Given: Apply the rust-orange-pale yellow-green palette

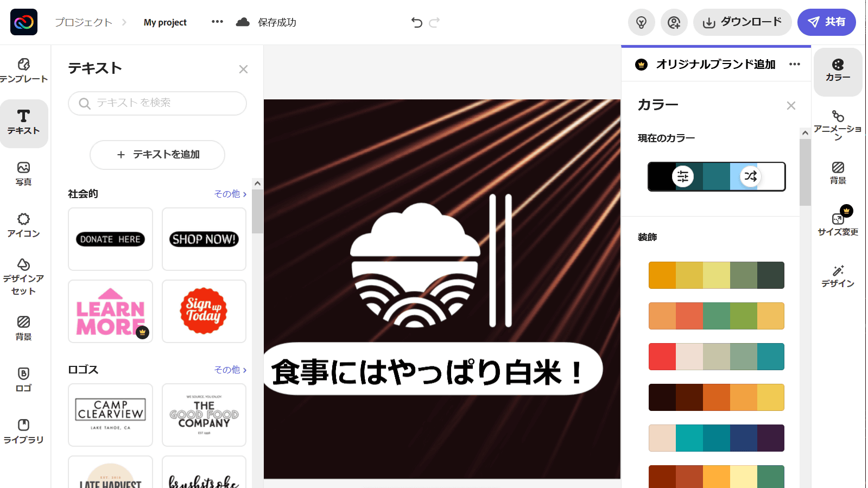Looking at the screenshot, I should pyautogui.click(x=717, y=476).
